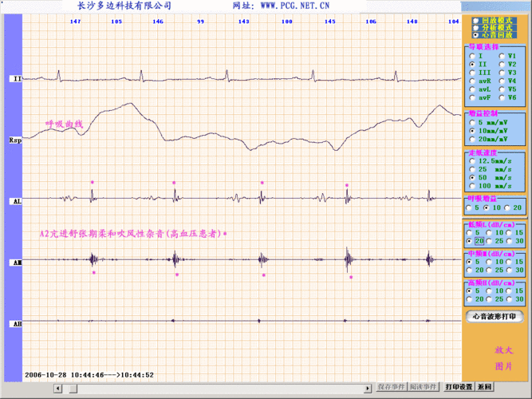Select lead V1 in lead selection
This screenshot has height=399, width=532.
coord(502,56)
